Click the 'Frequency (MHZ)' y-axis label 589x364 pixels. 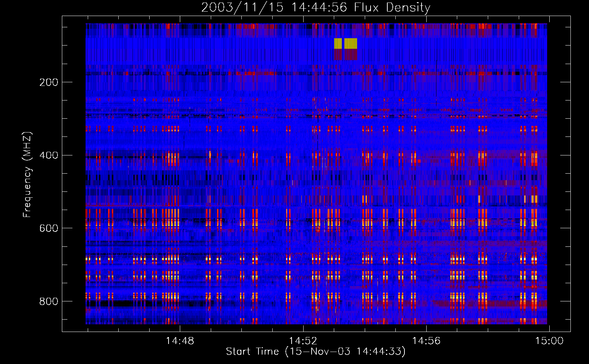pyautogui.click(x=27, y=175)
